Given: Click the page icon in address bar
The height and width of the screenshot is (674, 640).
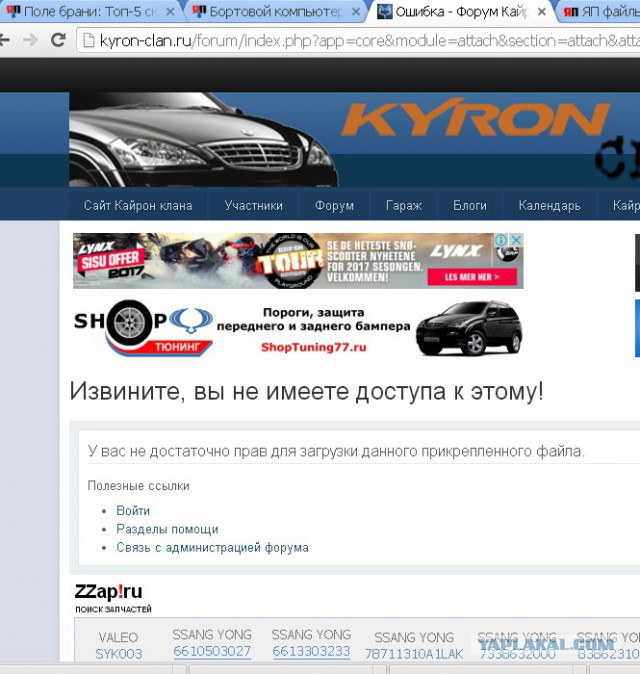Looking at the screenshot, I should 89,40.
